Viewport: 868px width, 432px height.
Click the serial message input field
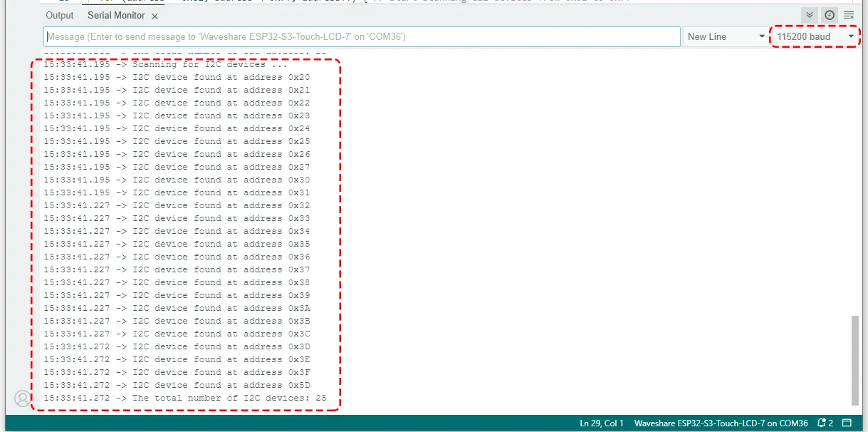tap(362, 36)
